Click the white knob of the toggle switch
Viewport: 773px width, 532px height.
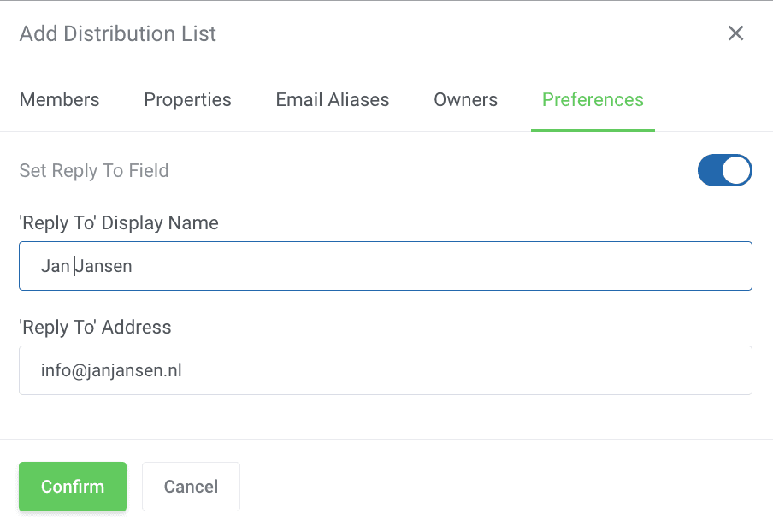(736, 170)
